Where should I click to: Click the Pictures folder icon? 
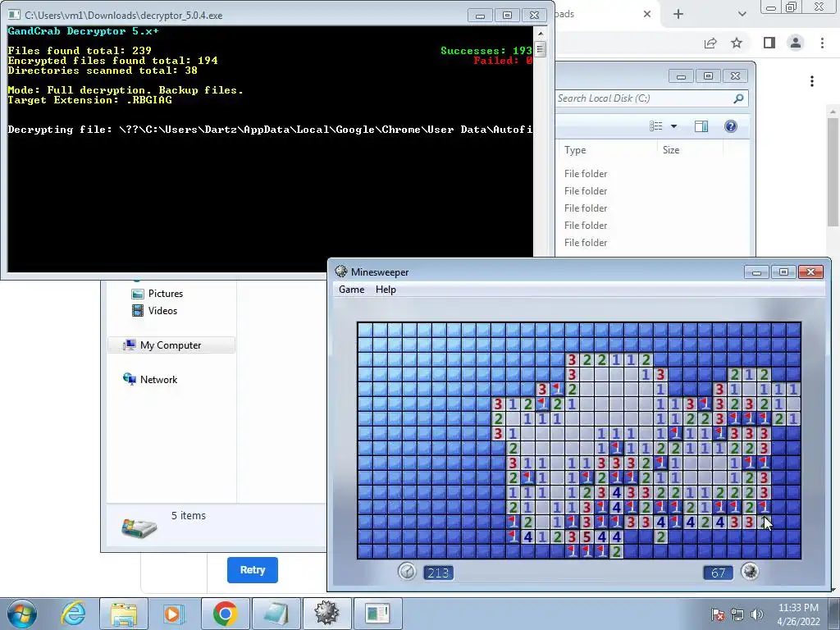[138, 294]
